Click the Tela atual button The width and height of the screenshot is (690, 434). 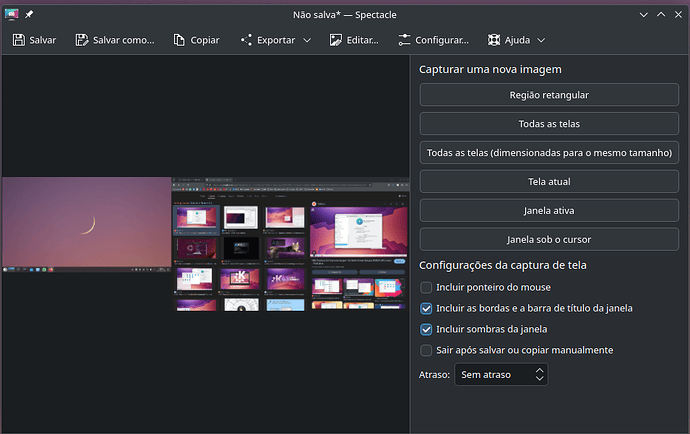[x=549, y=181]
